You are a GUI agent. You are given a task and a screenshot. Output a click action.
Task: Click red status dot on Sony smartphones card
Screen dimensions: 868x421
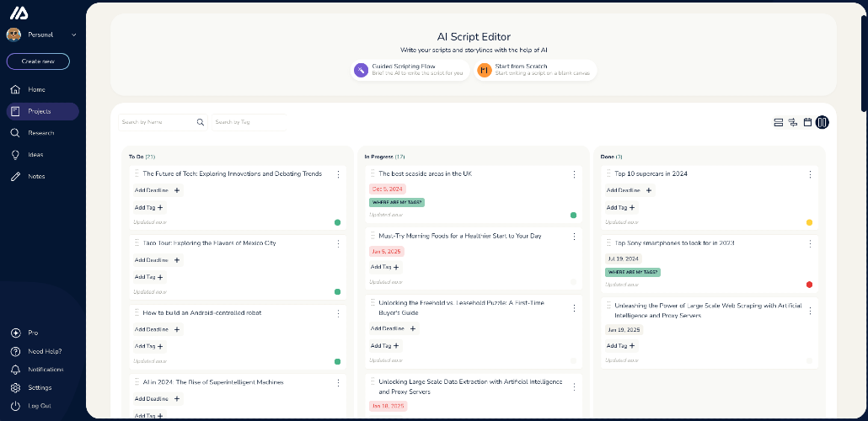pos(809,285)
